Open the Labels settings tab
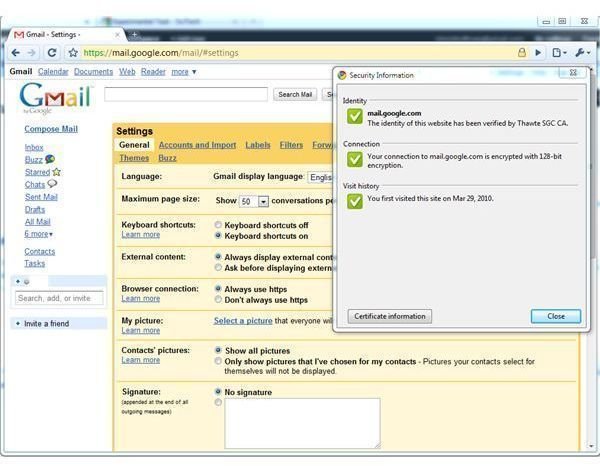600x466 pixels. coord(258,145)
